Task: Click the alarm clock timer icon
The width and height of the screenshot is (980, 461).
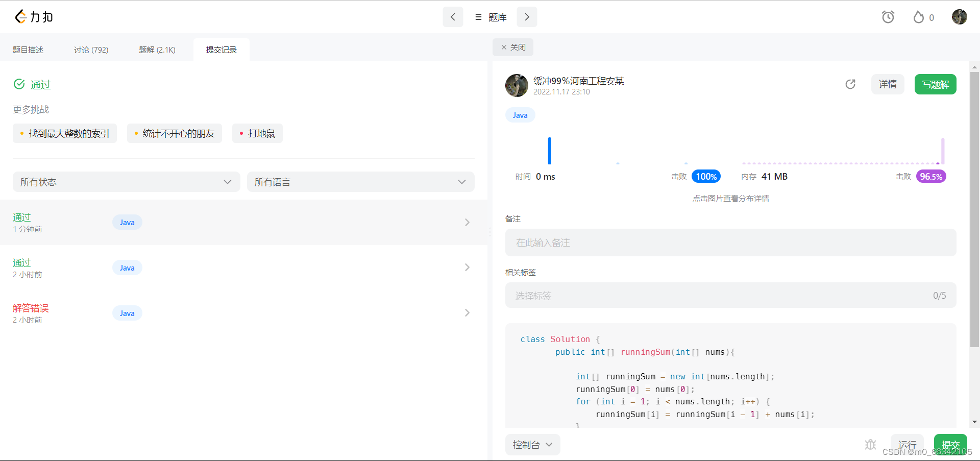Action: click(888, 17)
